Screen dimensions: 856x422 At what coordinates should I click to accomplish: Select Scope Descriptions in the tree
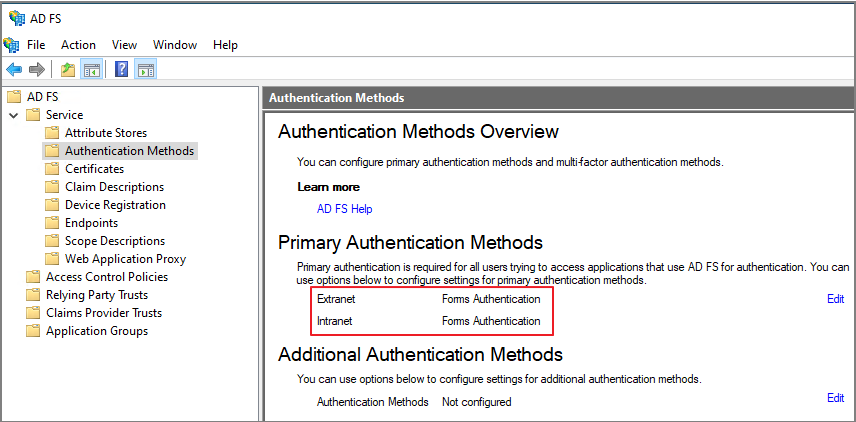pyautogui.click(x=115, y=241)
